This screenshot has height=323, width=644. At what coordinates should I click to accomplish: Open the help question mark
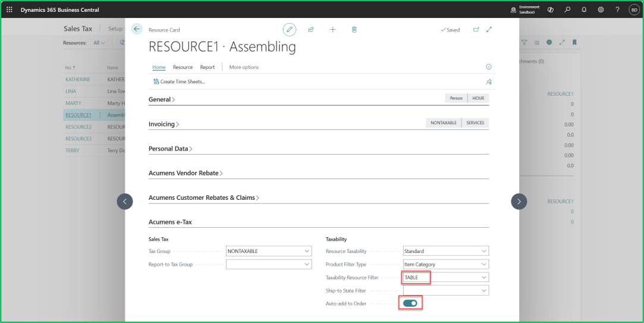click(x=617, y=10)
